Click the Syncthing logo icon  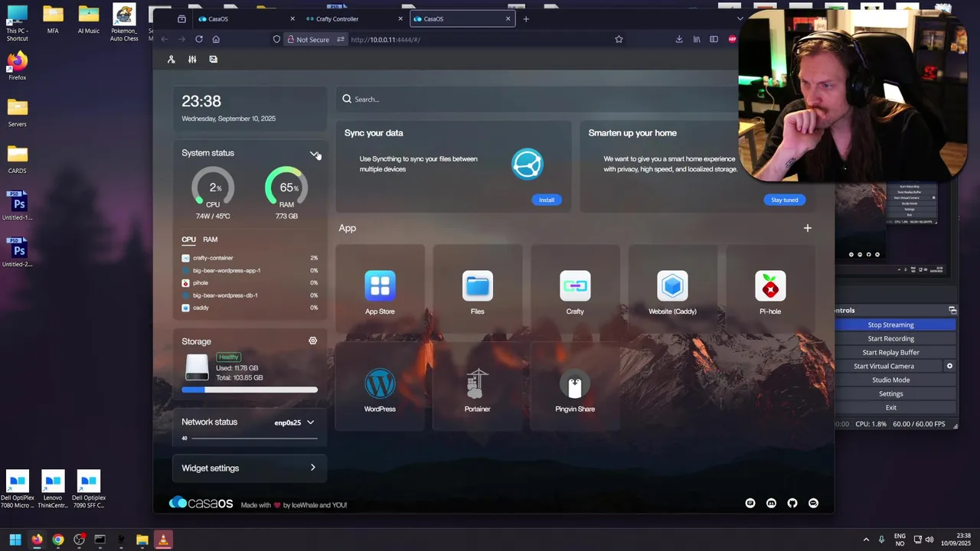[528, 164]
